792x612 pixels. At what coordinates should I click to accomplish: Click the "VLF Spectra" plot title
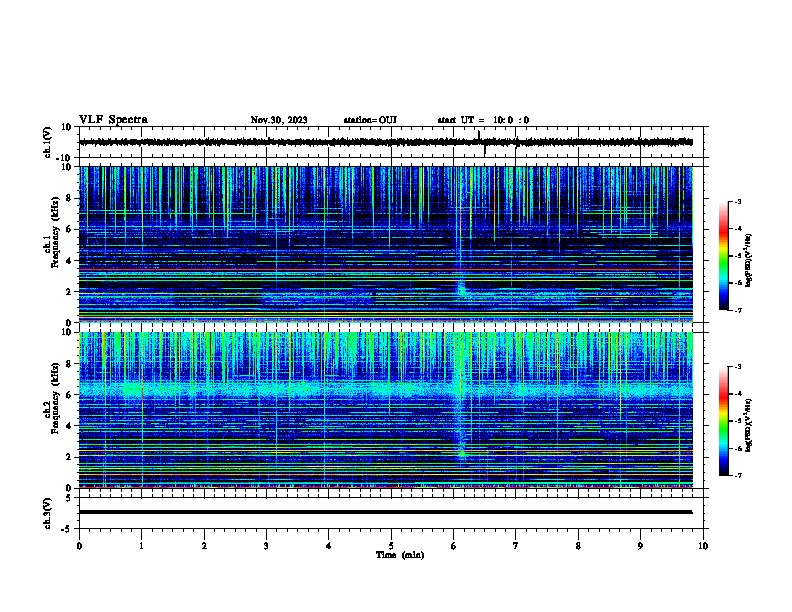114,120
